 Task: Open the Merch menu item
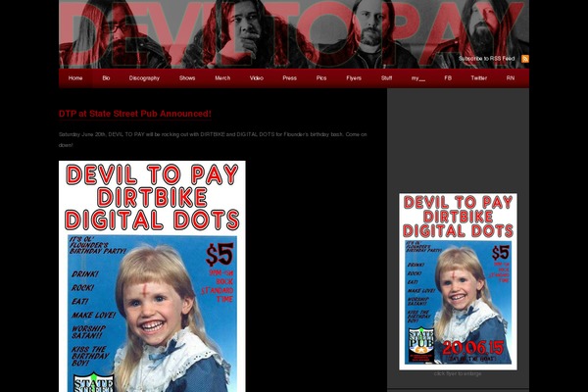click(222, 78)
